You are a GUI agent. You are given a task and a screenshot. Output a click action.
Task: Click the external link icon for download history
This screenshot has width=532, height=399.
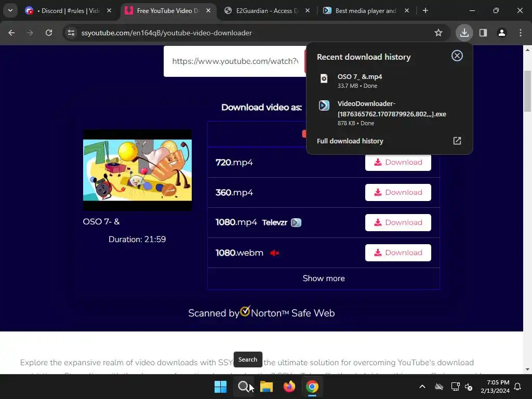tap(457, 141)
